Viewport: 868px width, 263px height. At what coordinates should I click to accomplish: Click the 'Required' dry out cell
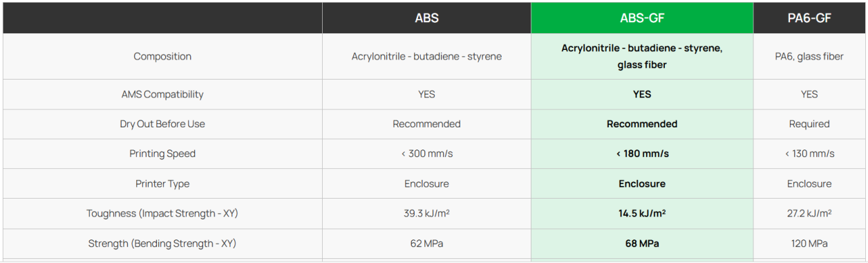tap(809, 124)
